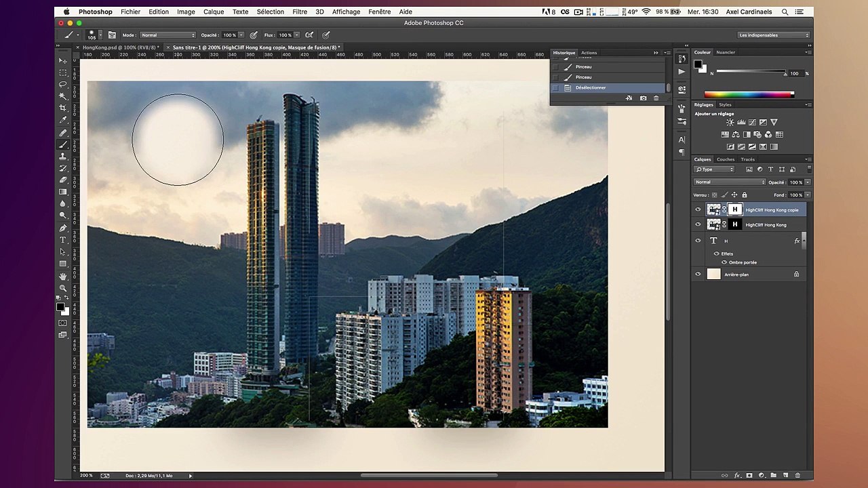Add a Curves adjustment
868x488 pixels.
point(752,123)
